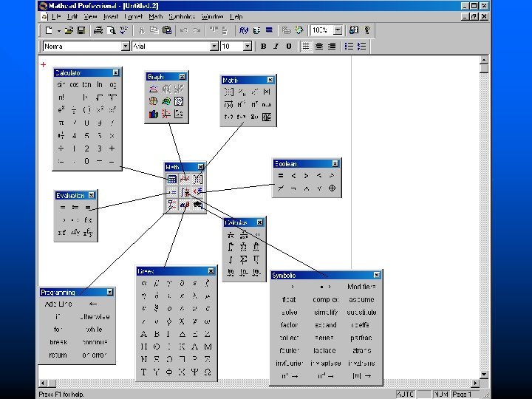
Task: Open the Calculator palette from Math toolbar
Action: (x=171, y=179)
